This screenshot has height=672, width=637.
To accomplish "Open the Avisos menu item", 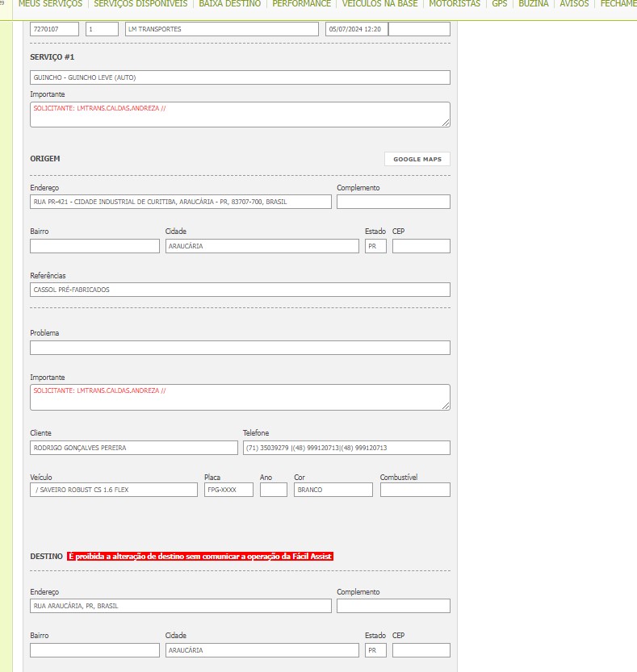I will click(574, 4).
